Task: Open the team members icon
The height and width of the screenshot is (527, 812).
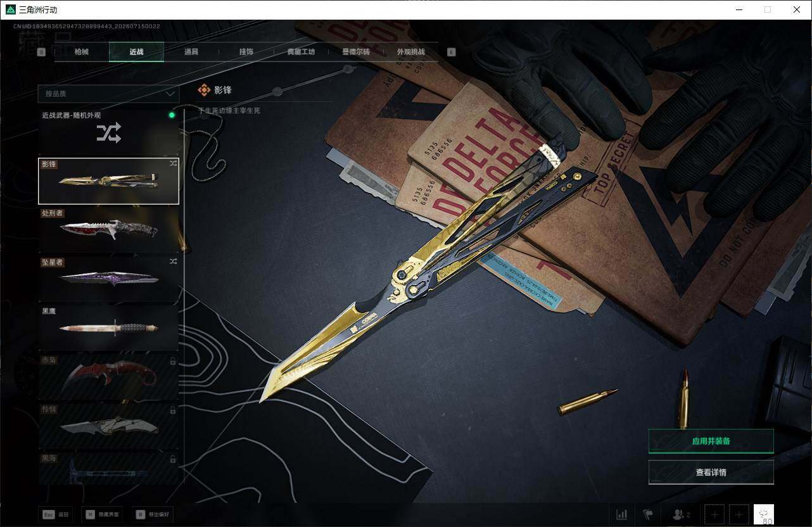Action: click(681, 514)
